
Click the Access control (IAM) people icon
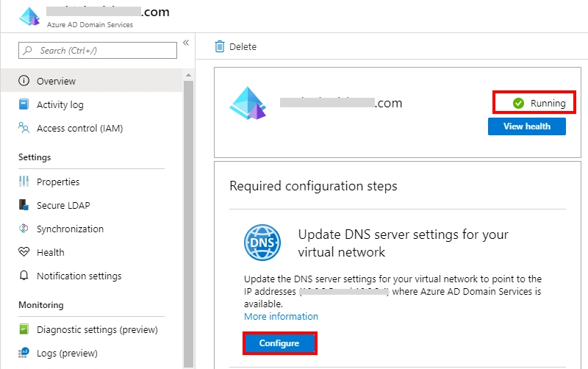24,127
